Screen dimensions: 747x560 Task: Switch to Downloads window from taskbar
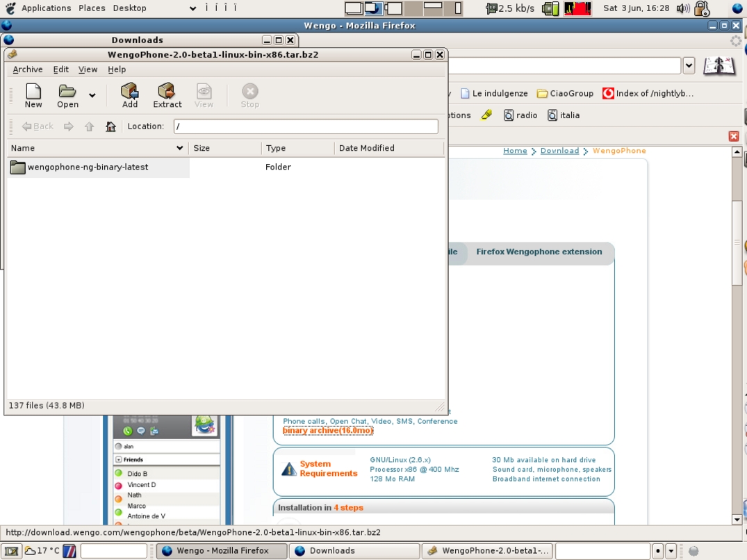tap(354, 551)
